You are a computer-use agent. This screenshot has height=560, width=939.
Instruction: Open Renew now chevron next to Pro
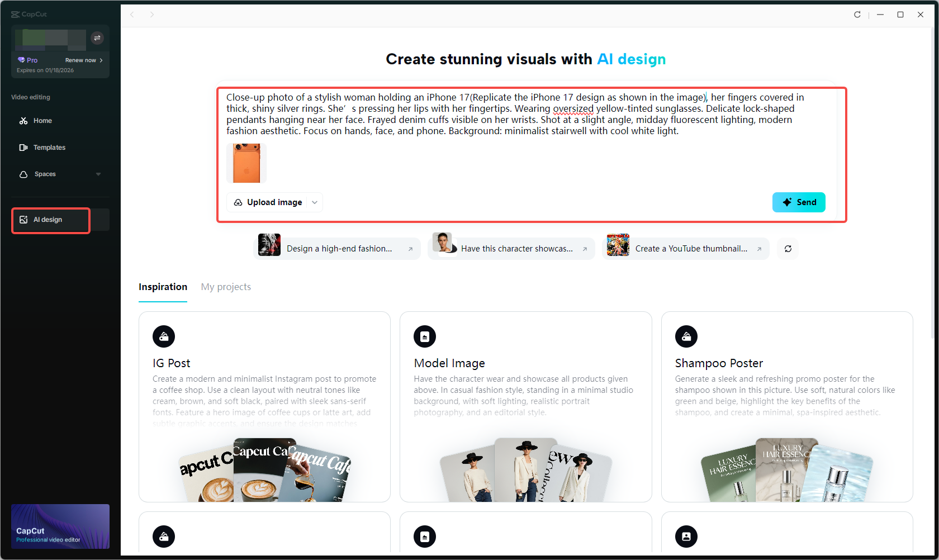click(102, 60)
